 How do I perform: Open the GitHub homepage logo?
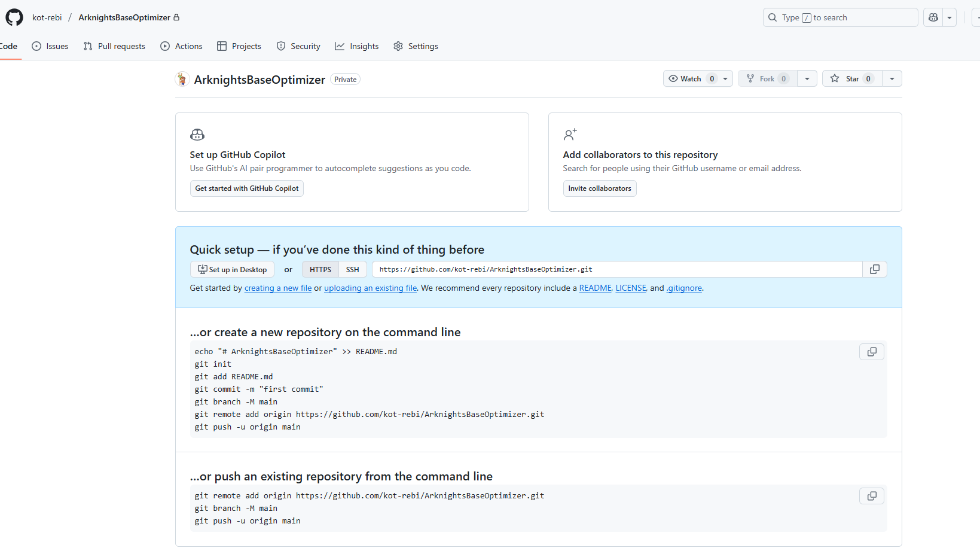(14, 17)
